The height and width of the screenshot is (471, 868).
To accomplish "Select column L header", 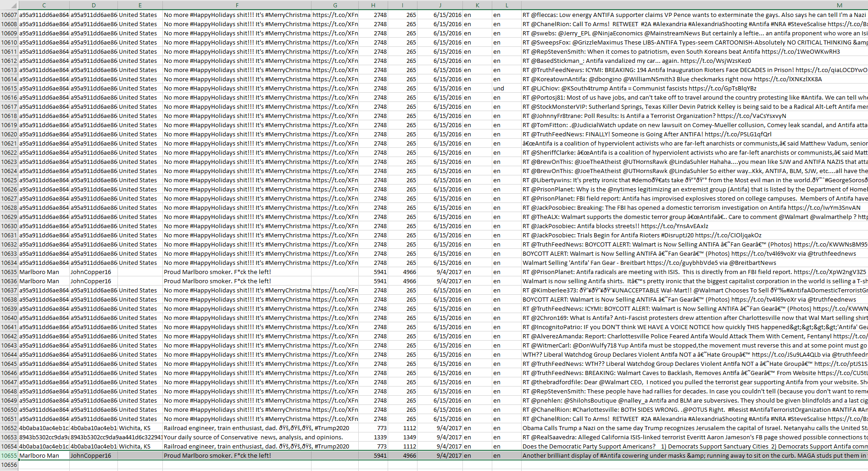I will click(x=506, y=5).
